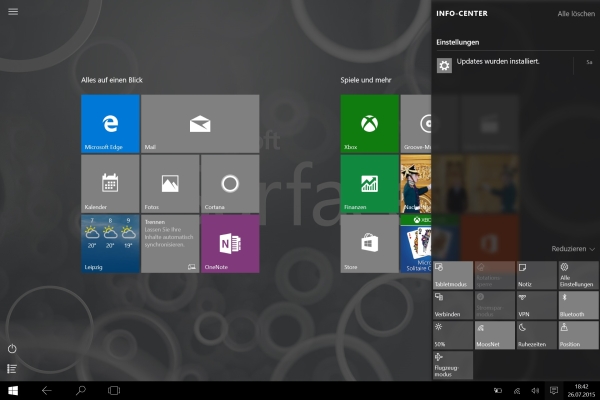600x400 pixels.
Task: Click the power button icon
Action: 12,349
